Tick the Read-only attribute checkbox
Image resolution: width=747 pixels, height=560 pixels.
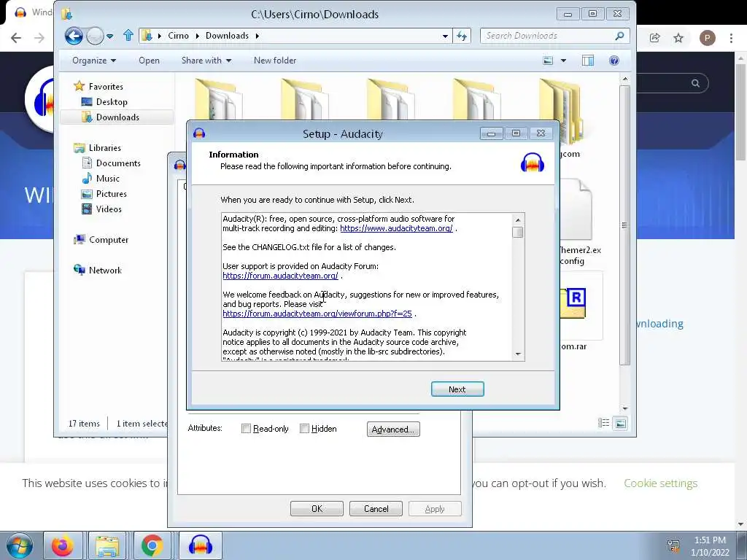click(x=247, y=429)
